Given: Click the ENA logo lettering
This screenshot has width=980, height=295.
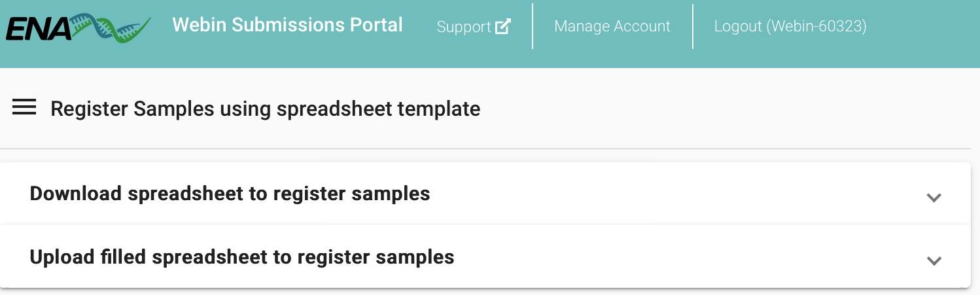Looking at the screenshot, I should 37,29.
